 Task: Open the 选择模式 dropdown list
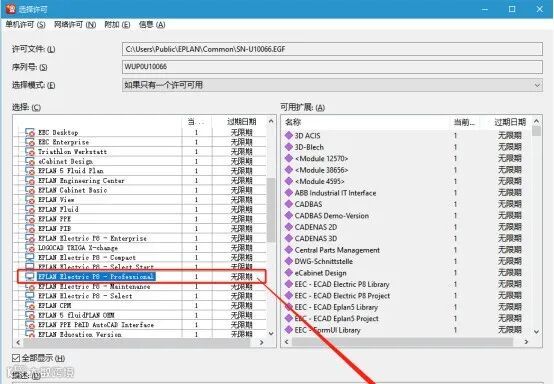pyautogui.click(x=332, y=85)
